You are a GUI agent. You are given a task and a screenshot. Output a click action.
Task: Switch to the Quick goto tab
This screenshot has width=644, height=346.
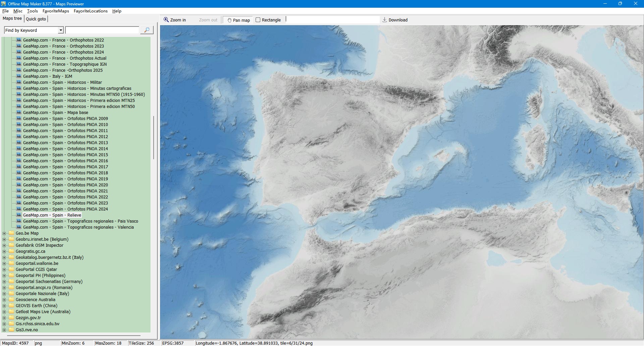[36, 19]
